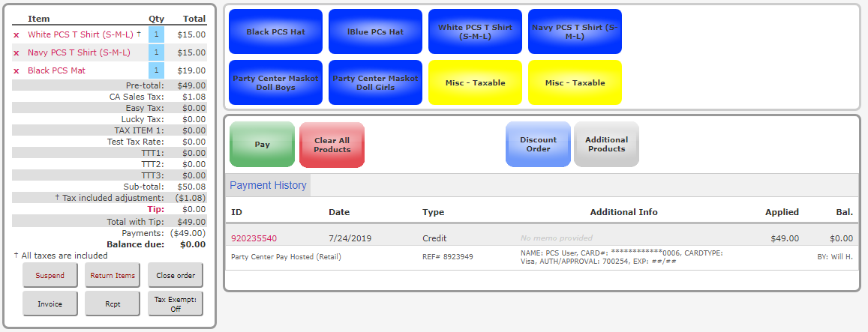
Task: Print receipt with Rcpt button
Action: [113, 304]
